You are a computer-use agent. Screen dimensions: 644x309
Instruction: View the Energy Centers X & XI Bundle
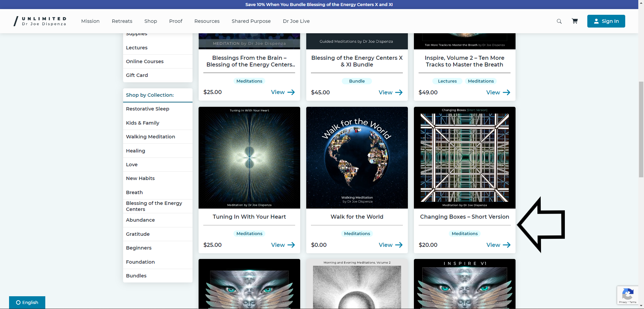pos(390,92)
